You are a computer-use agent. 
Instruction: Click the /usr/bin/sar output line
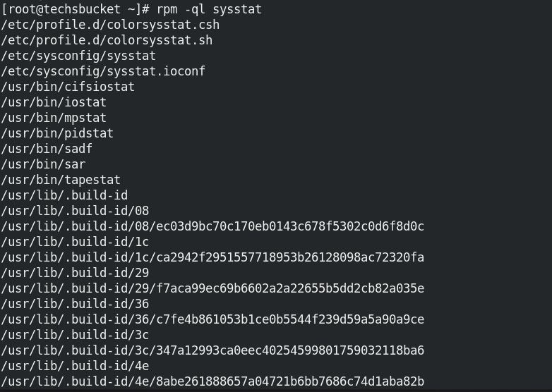pyautogui.click(x=43, y=164)
